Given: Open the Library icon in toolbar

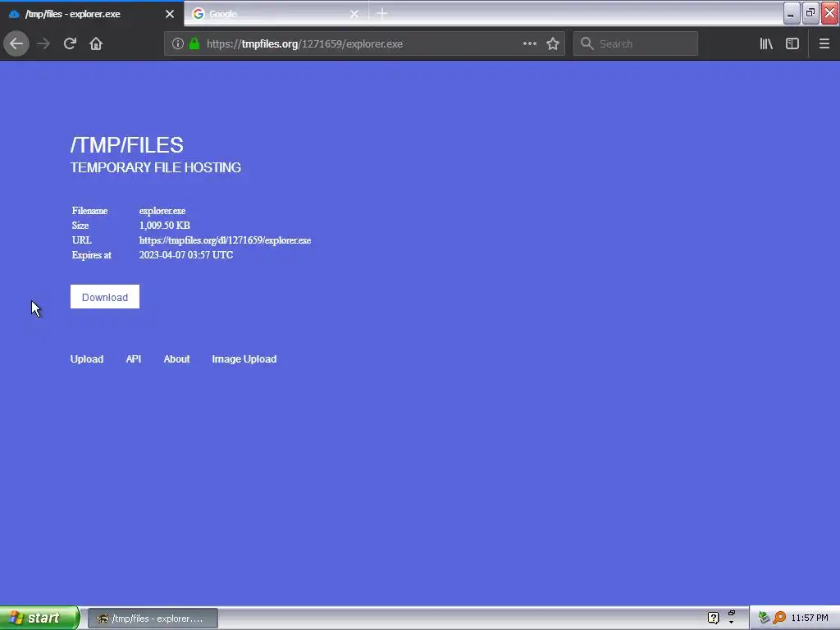Looking at the screenshot, I should pyautogui.click(x=766, y=43).
